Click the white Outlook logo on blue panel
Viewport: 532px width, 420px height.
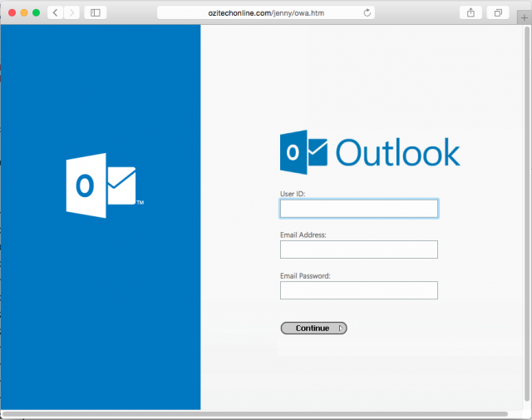coord(105,185)
